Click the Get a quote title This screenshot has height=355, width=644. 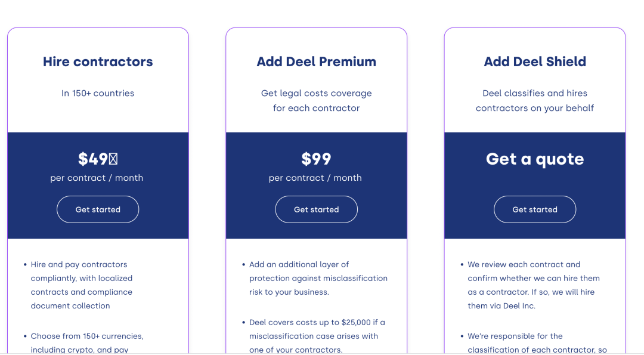point(535,159)
